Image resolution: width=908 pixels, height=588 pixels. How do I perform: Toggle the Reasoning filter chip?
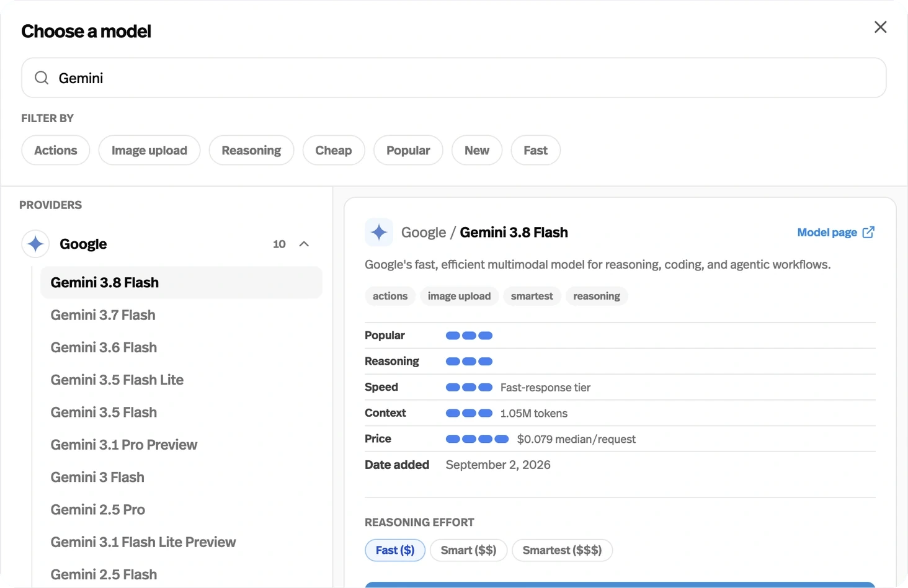251,150
